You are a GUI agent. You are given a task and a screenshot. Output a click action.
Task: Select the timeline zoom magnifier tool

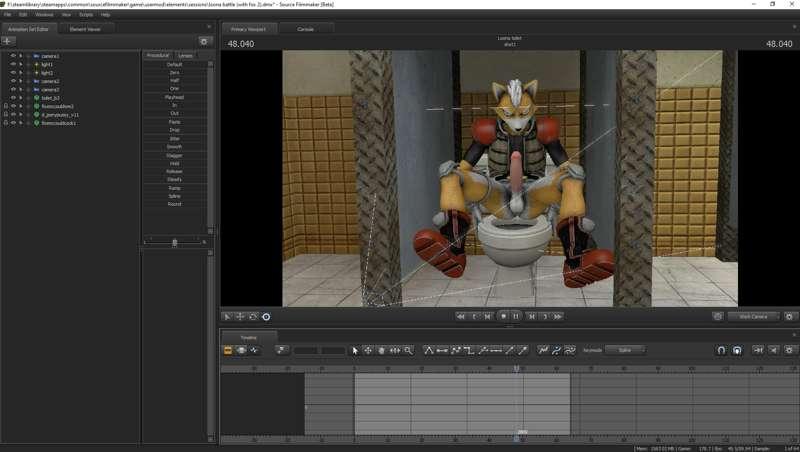click(x=408, y=350)
